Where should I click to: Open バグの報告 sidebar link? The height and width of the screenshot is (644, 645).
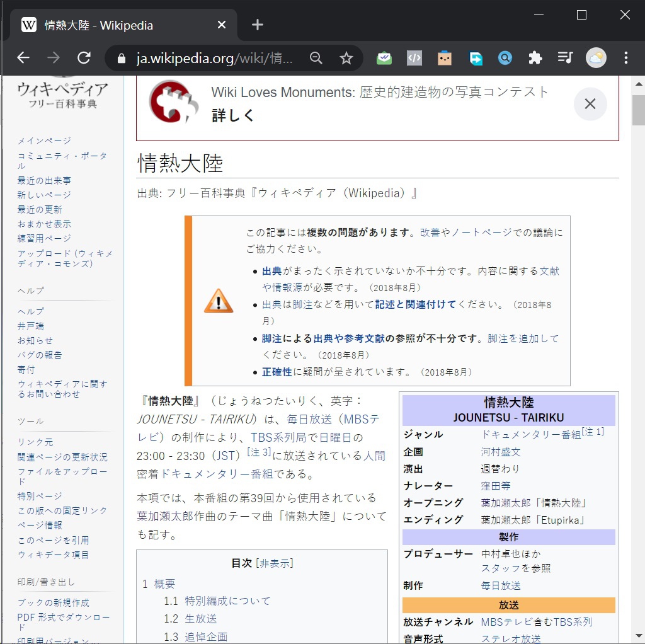tap(40, 355)
